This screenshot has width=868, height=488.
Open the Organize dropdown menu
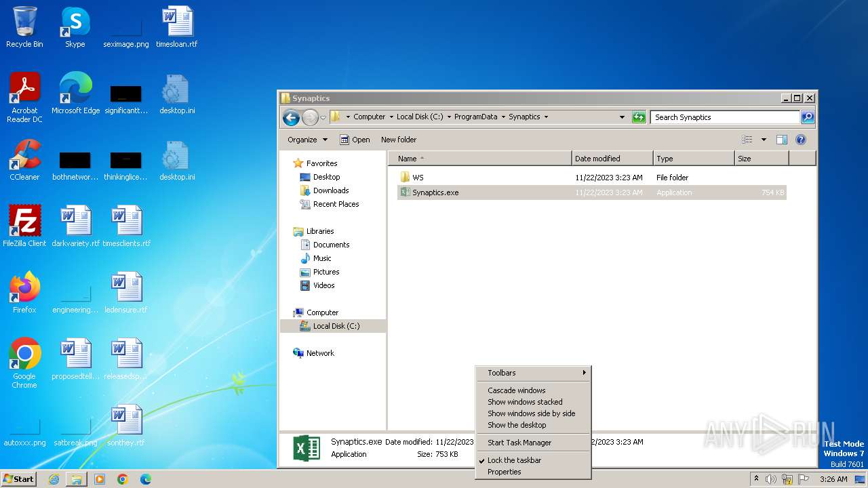click(307, 140)
